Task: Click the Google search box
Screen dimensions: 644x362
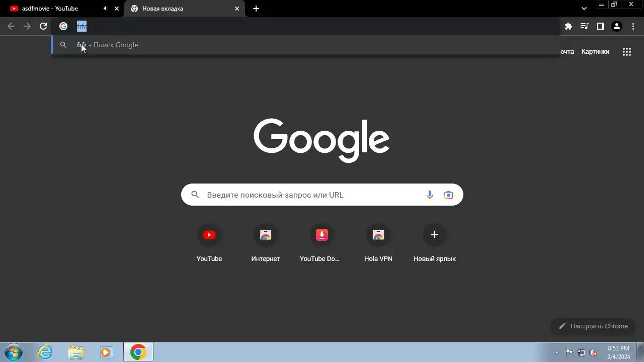Action: point(322,195)
